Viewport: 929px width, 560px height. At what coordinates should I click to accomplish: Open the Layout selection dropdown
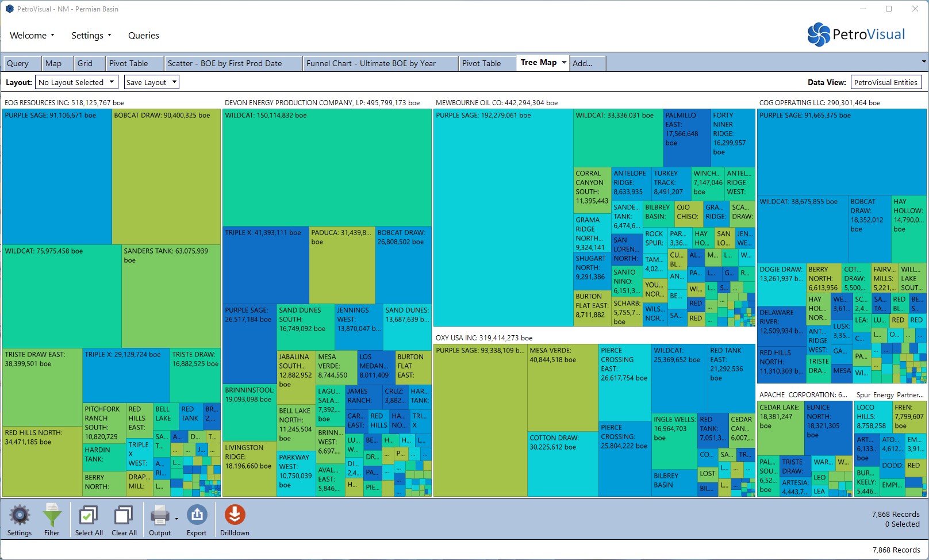(x=76, y=82)
